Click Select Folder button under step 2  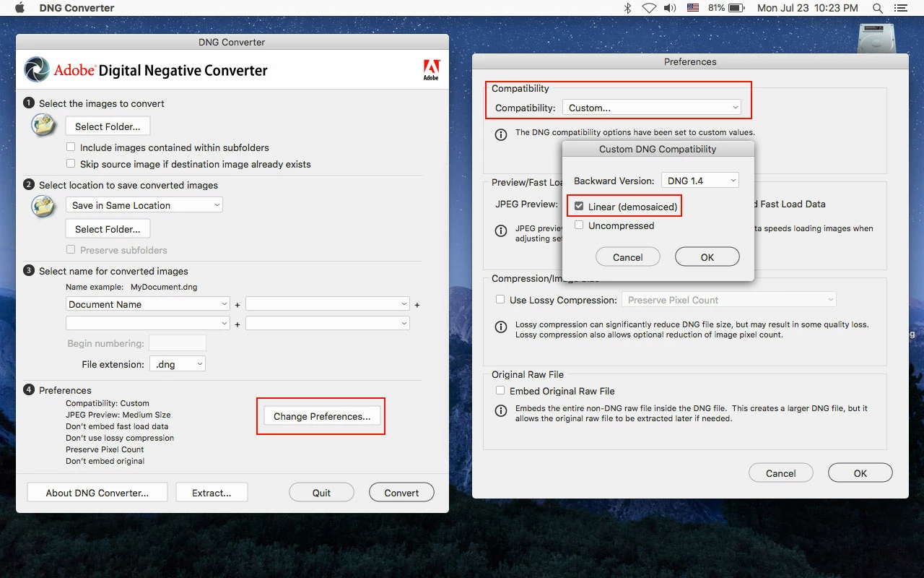click(x=108, y=229)
